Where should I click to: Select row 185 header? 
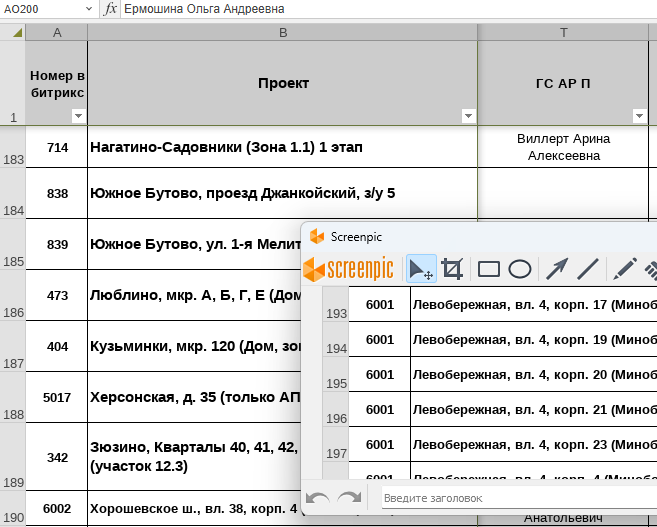pyautogui.click(x=13, y=244)
